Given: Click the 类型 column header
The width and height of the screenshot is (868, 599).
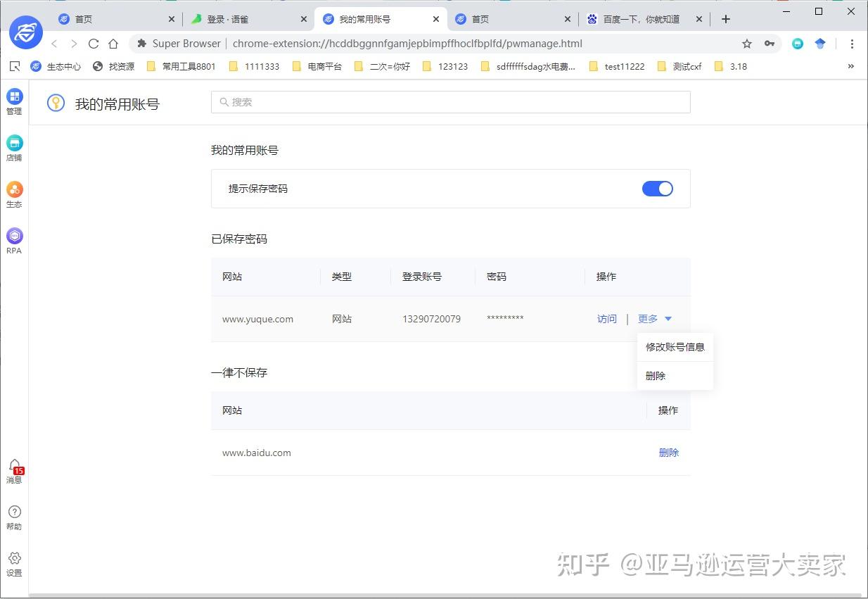Looking at the screenshot, I should (342, 277).
